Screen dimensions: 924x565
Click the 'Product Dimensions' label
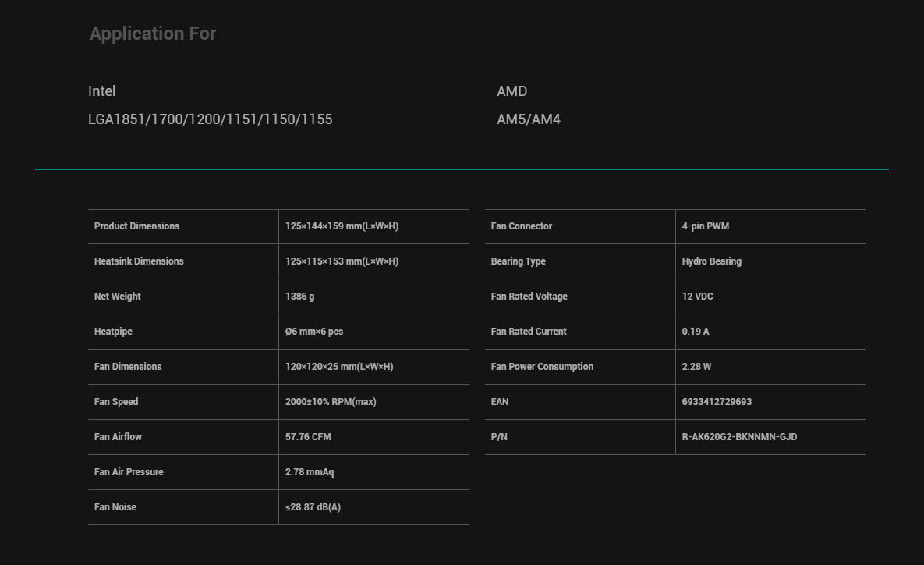[136, 226]
